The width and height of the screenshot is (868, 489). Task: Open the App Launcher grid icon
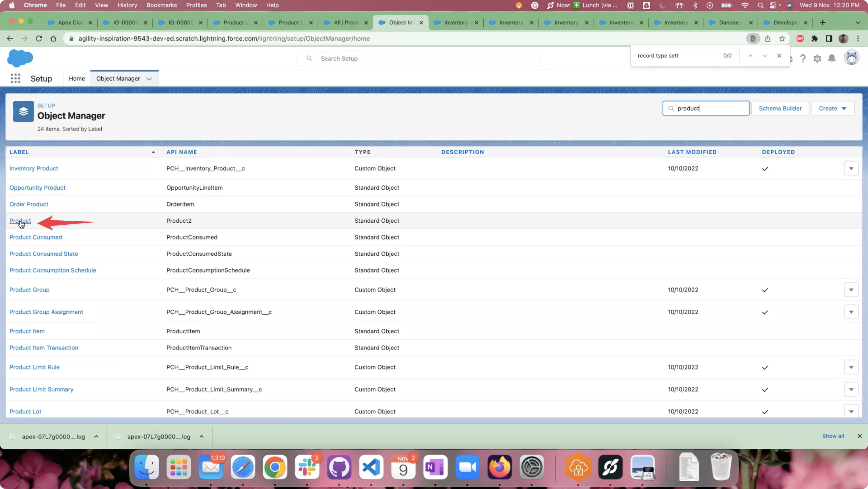coord(15,78)
